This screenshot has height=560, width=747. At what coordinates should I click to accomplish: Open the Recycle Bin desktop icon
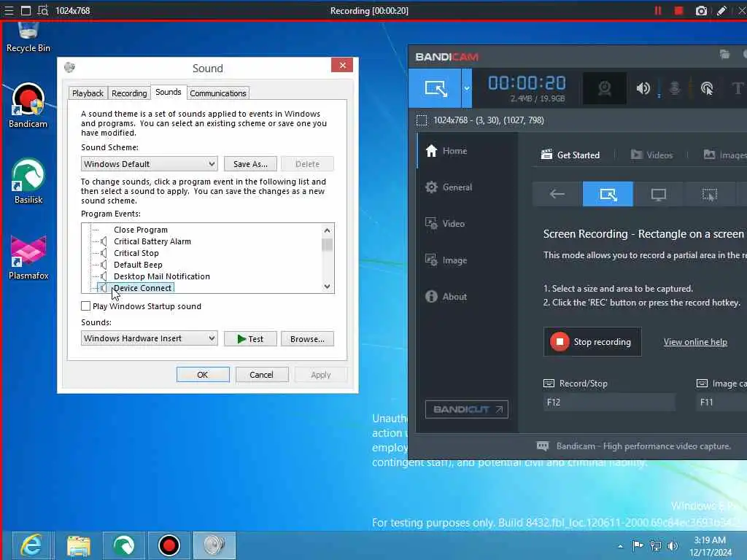pos(28,37)
